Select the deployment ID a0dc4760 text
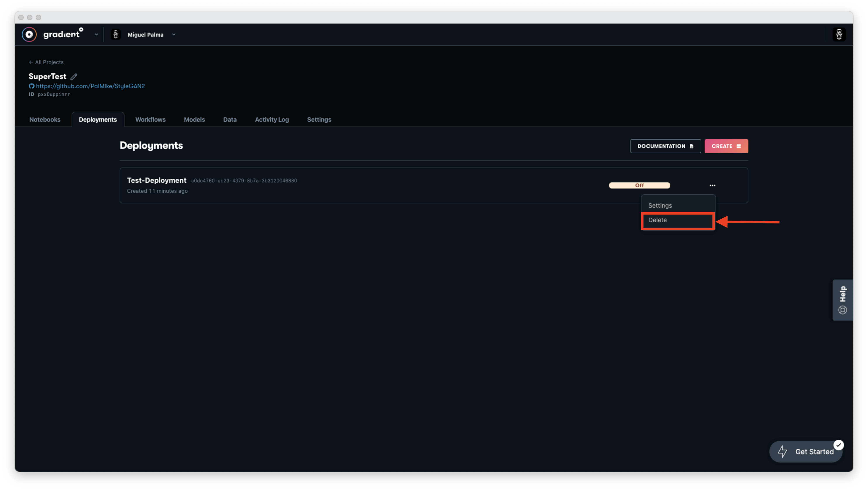Screen dimensions: 868x490 point(244,181)
